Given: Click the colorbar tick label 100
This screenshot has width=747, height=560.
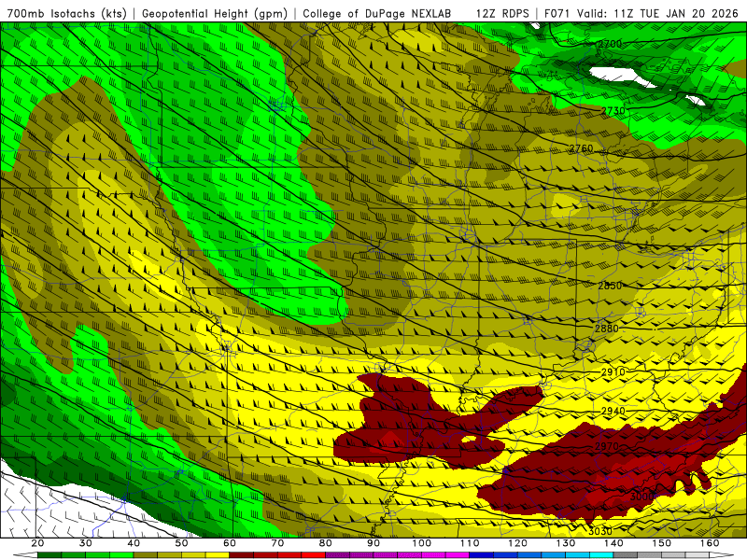Looking at the screenshot, I should tap(422, 543).
